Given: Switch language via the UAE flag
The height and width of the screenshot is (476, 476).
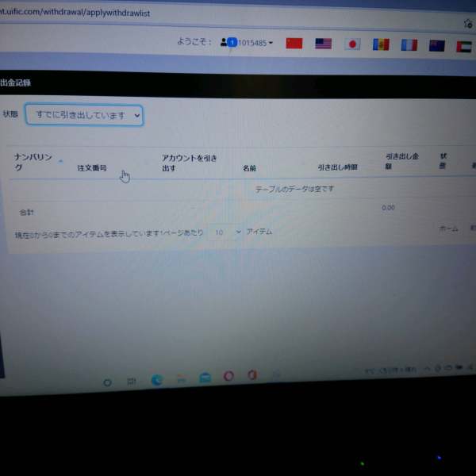Looking at the screenshot, I should (x=464, y=47).
